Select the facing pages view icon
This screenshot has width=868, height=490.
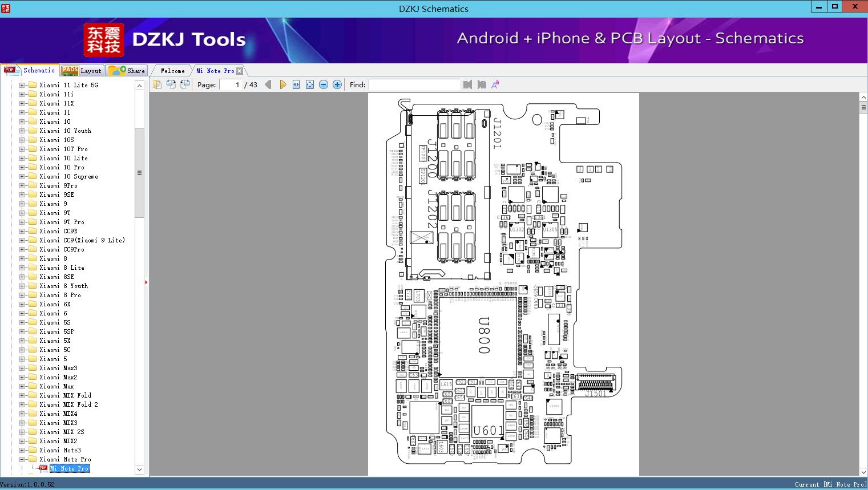coord(171,84)
